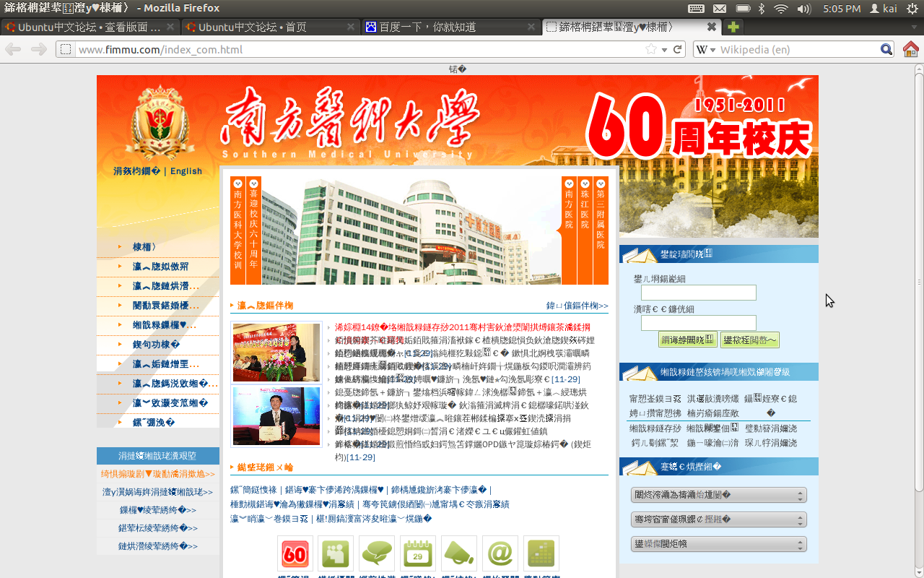Open the volume speaker indicator
924x578 pixels.
pyautogui.click(x=804, y=9)
